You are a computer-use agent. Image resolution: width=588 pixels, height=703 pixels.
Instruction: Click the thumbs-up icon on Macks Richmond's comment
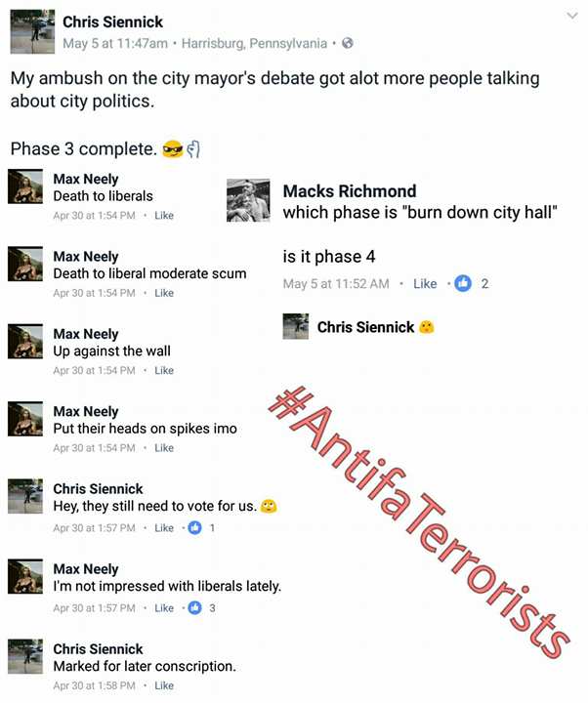(x=463, y=283)
